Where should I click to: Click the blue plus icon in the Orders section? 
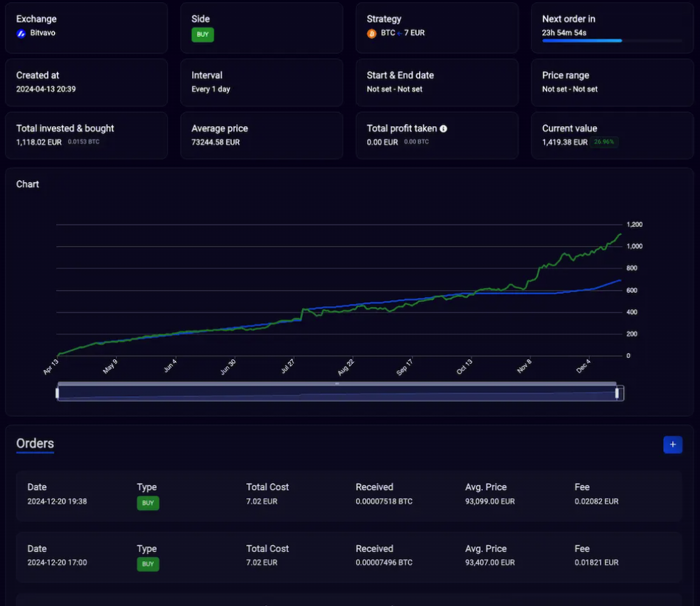coord(673,445)
